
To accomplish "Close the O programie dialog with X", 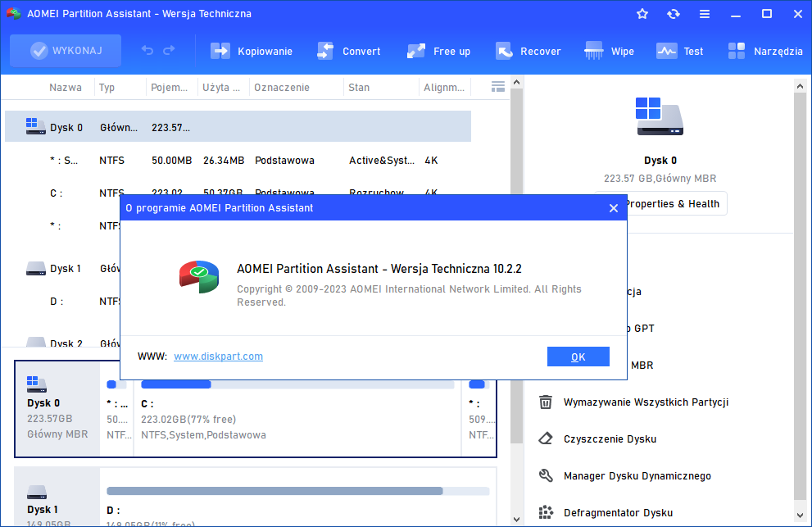I will click(x=614, y=208).
